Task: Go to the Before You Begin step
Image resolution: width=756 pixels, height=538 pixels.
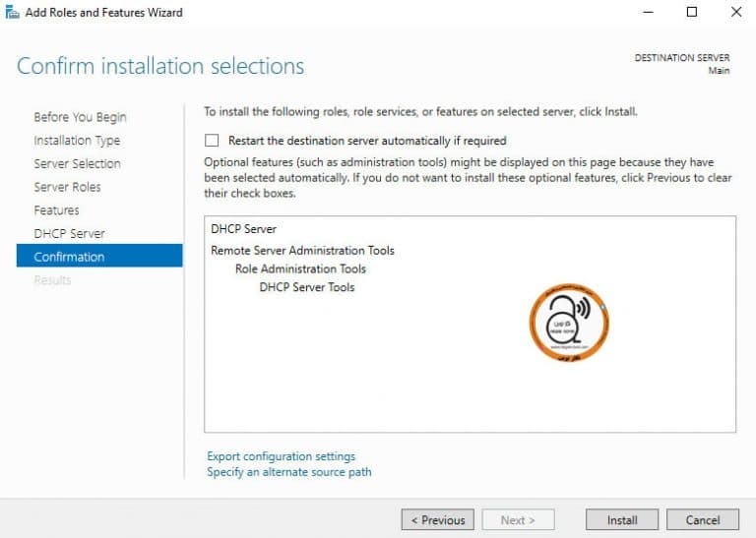Action: coord(80,117)
